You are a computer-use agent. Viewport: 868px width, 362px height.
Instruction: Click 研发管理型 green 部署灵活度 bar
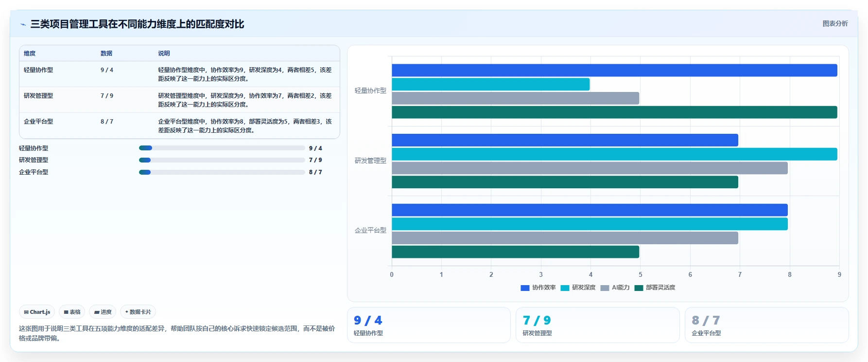tap(565, 182)
